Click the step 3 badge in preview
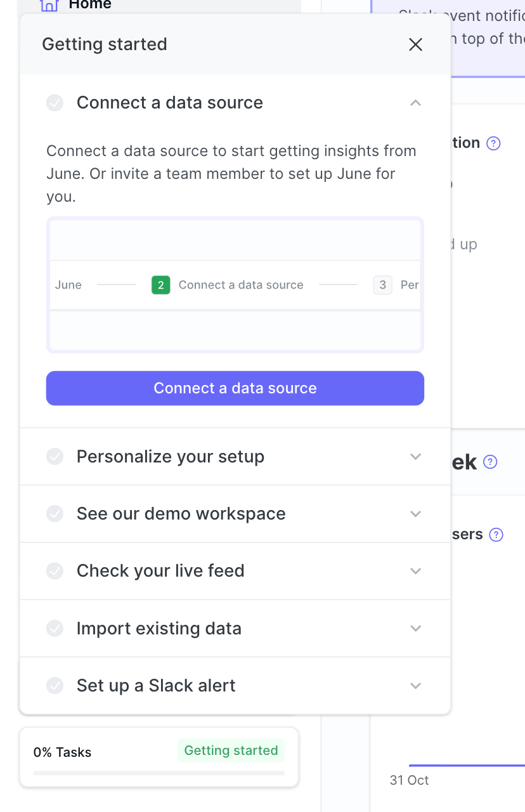Viewport: 525px width, 812px height. tap(382, 285)
